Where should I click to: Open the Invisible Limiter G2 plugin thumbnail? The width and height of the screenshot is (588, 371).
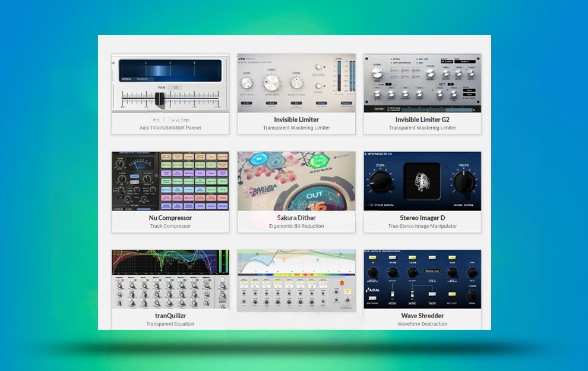click(x=422, y=83)
